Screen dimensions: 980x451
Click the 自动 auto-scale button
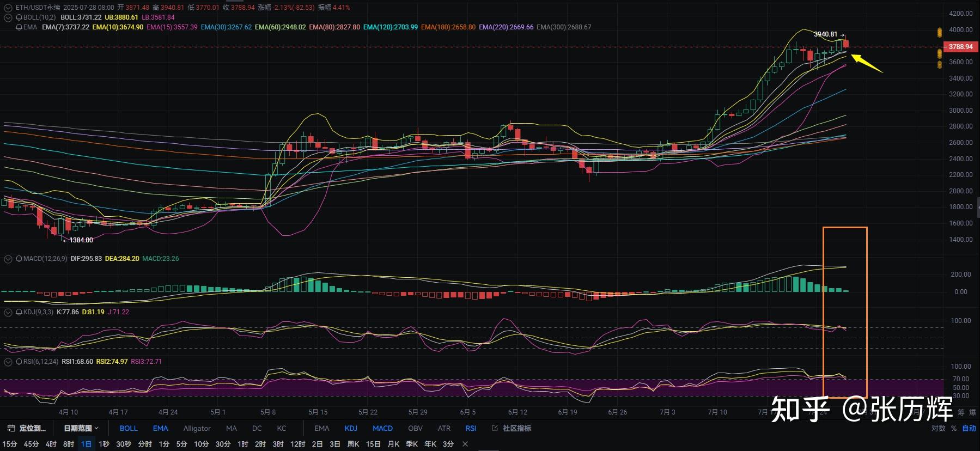point(969,428)
